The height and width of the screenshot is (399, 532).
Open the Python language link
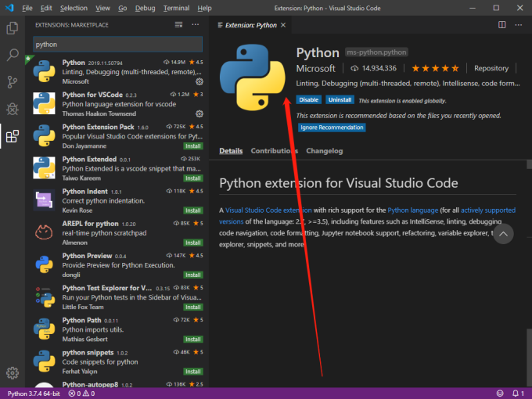click(x=412, y=210)
